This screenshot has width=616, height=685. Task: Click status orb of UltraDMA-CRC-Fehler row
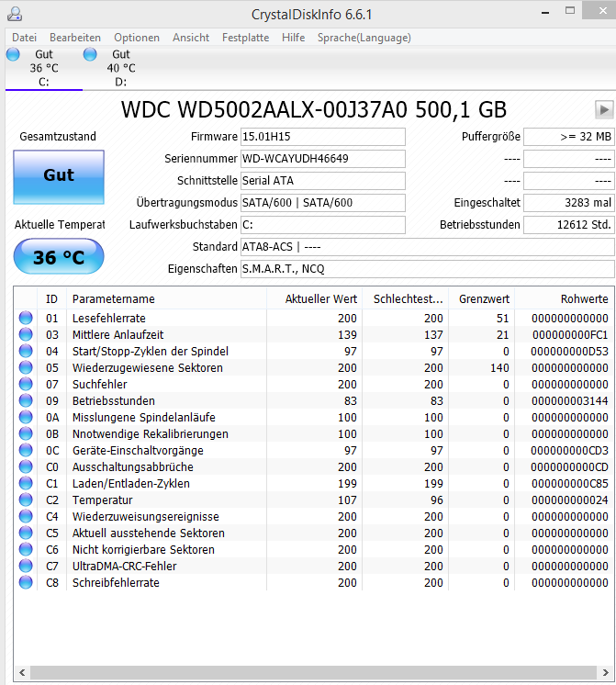(26, 566)
